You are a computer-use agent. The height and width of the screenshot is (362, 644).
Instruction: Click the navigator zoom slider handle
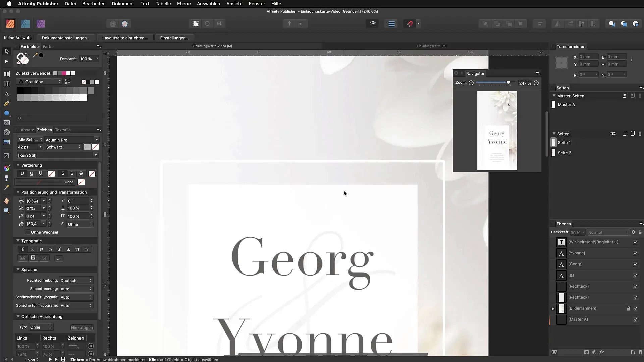508,83
